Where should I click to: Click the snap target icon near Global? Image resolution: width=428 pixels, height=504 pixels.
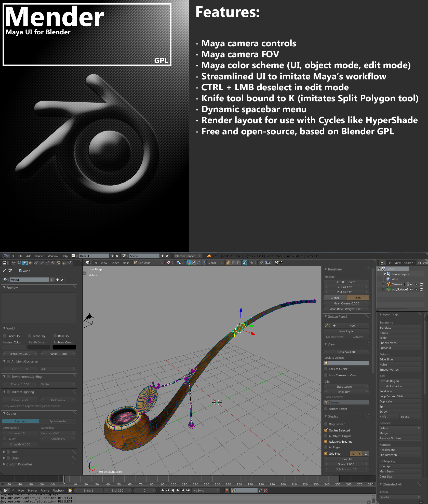[x=266, y=263]
